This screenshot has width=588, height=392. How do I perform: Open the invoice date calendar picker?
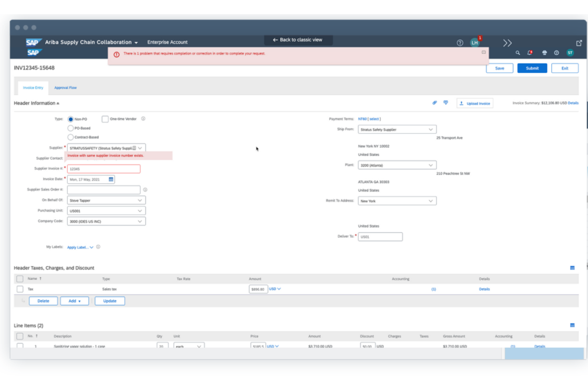[111, 180]
